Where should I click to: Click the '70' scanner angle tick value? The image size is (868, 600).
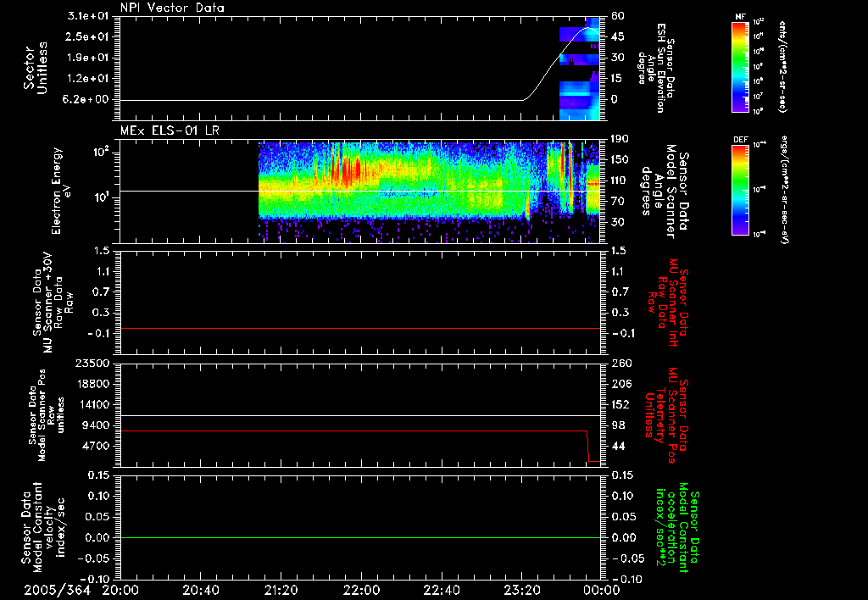(x=618, y=202)
